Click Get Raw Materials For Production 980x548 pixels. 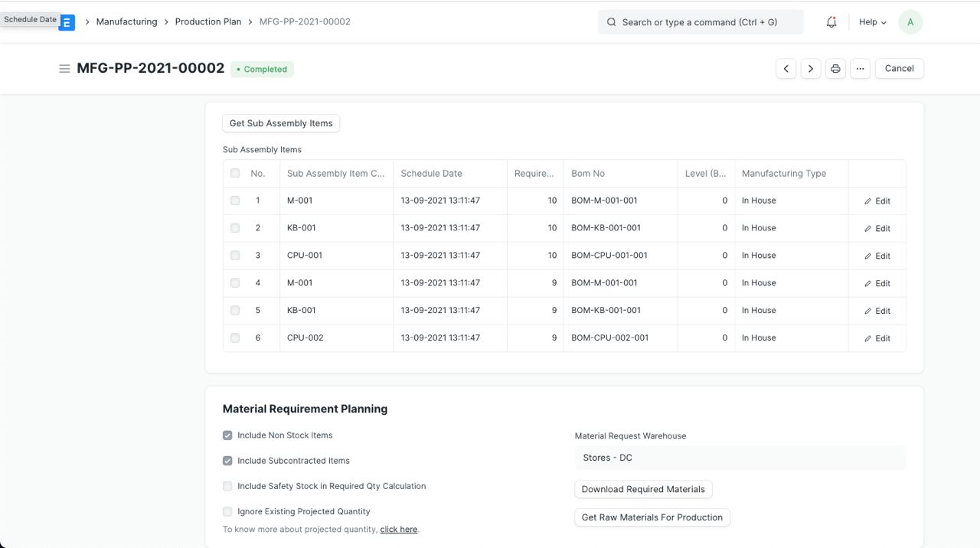point(652,517)
